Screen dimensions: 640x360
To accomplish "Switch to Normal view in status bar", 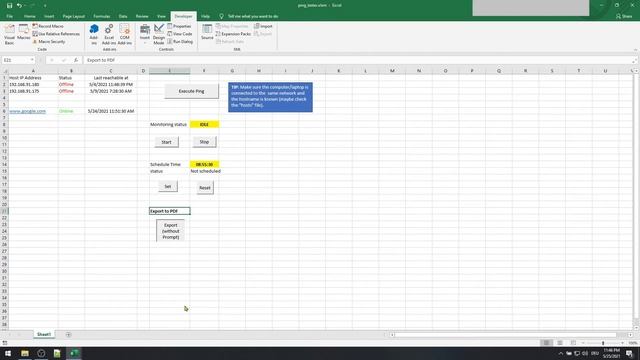I will [x=546, y=343].
